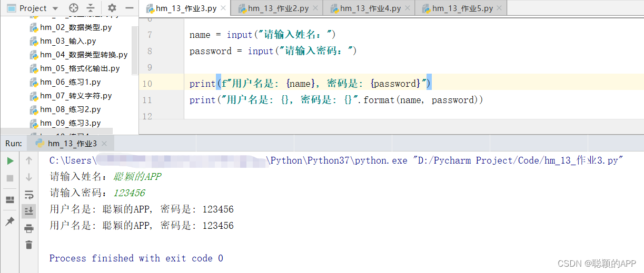Open hm_03_输入.py in project tree
Image resolution: width=644 pixels, height=273 pixels.
68,41
